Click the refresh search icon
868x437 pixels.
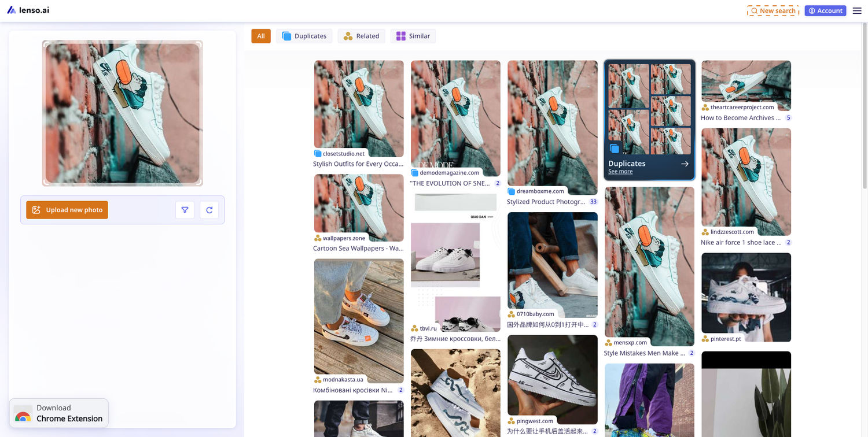[x=209, y=210]
